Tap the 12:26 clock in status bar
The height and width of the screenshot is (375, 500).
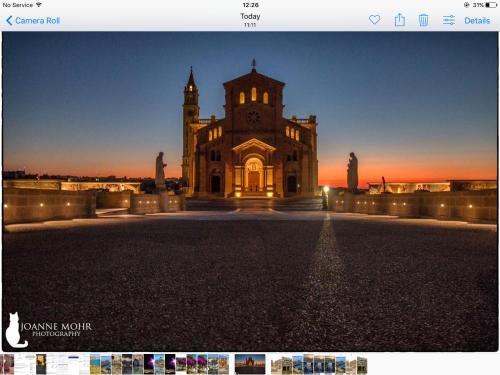click(x=250, y=5)
